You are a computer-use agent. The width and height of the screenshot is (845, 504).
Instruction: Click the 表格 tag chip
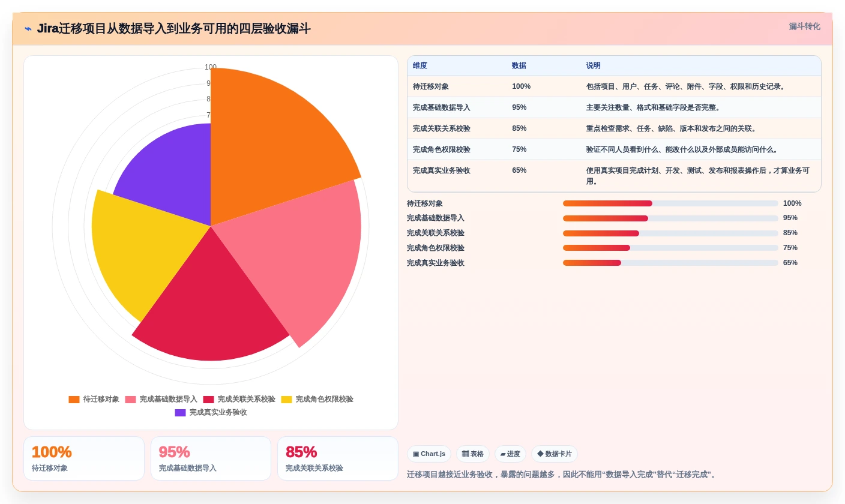[473, 454]
